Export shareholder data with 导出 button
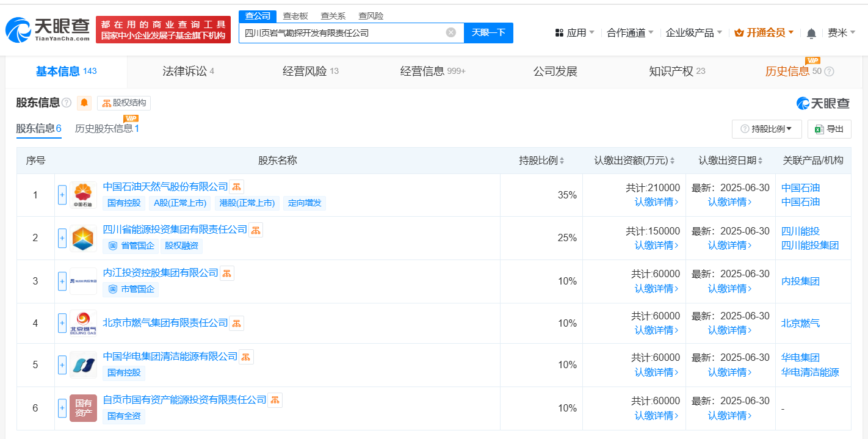 pos(829,129)
